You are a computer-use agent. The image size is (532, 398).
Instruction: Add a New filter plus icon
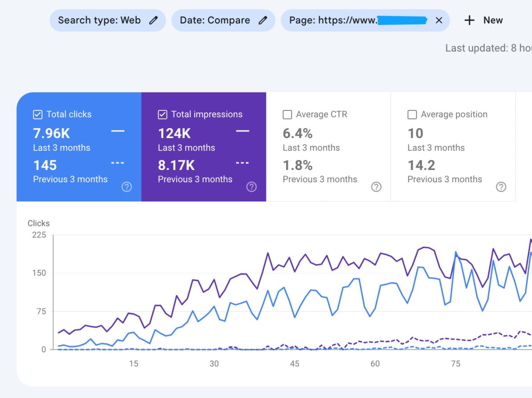(x=469, y=20)
